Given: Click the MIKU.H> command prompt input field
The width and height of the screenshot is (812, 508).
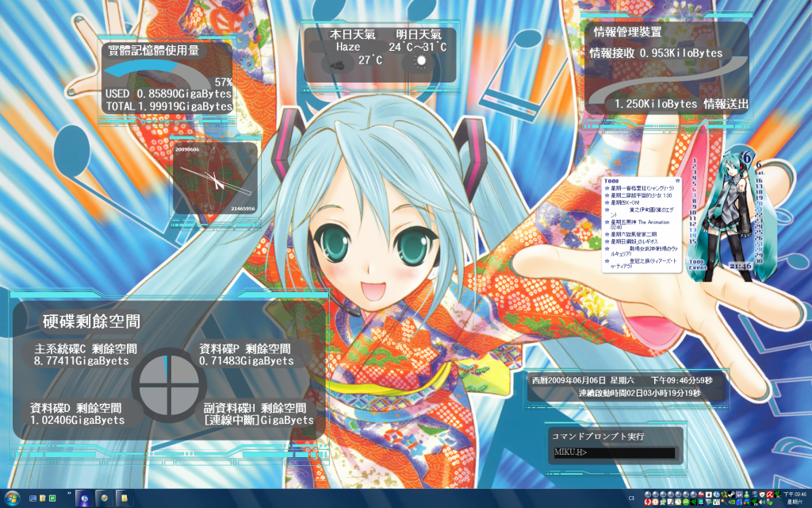Looking at the screenshot, I should click(614, 453).
